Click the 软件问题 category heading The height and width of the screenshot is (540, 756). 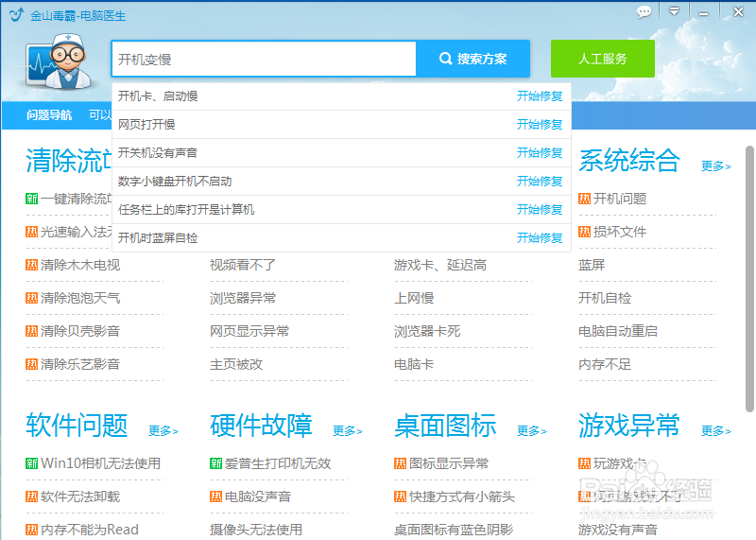point(77,426)
